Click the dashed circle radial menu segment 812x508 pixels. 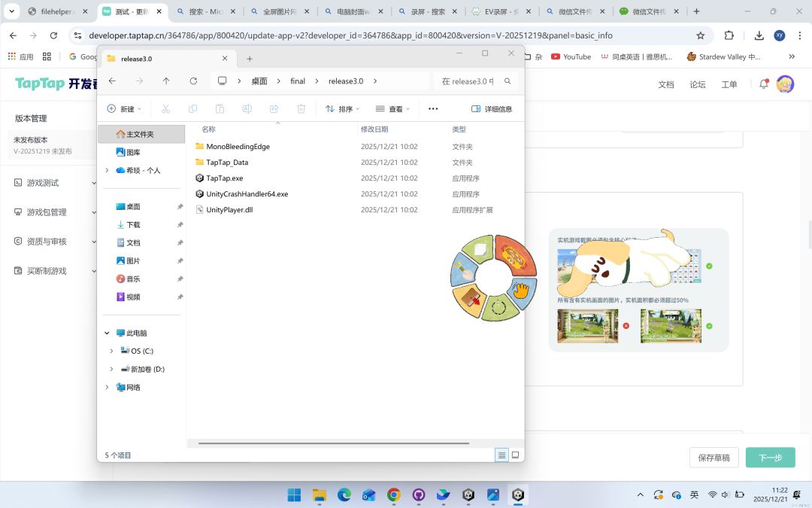(498, 307)
